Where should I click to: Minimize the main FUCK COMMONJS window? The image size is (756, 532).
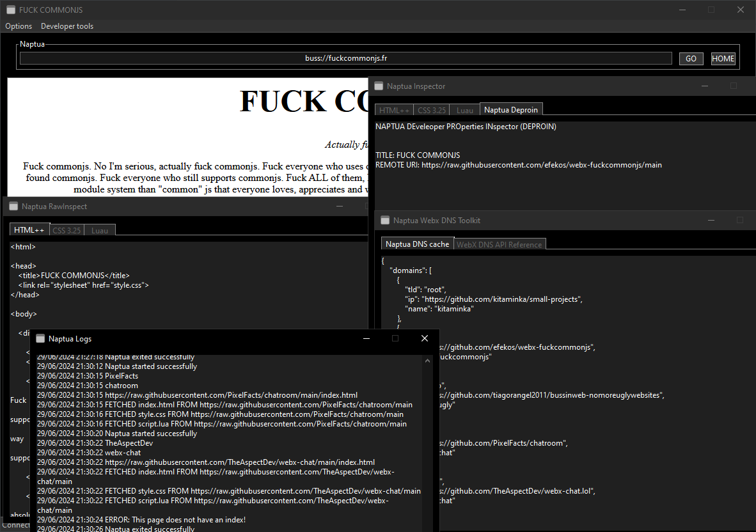(682, 10)
